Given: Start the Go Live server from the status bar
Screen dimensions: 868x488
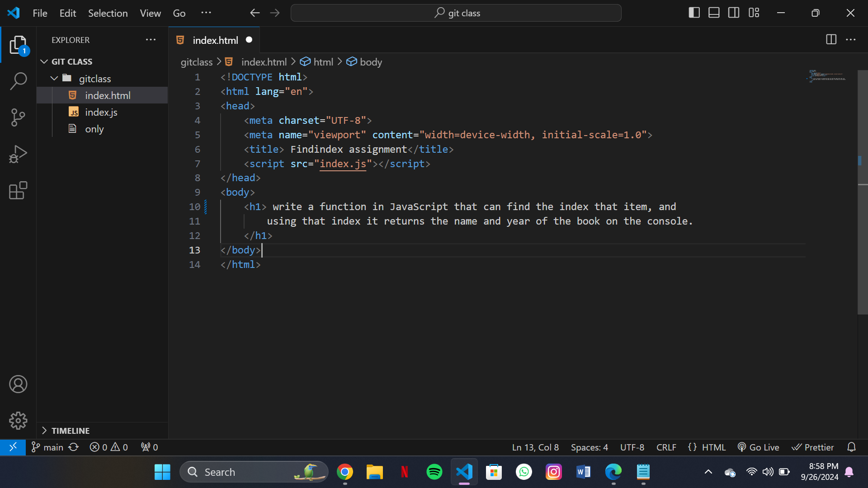Looking at the screenshot, I should 758,447.
